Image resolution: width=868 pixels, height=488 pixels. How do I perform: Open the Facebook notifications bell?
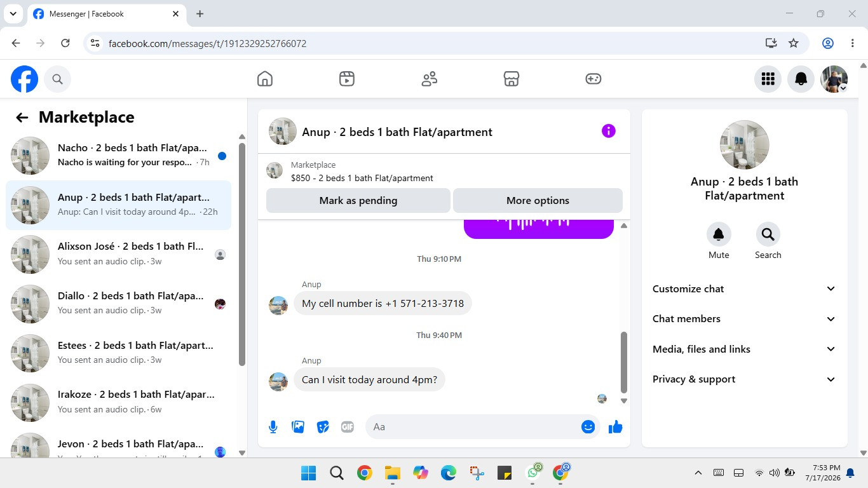[x=801, y=79]
